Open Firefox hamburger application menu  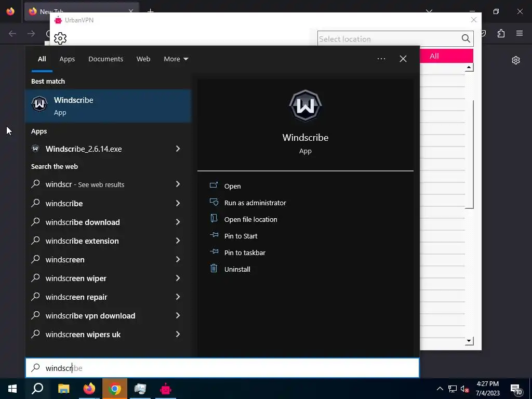point(520,33)
